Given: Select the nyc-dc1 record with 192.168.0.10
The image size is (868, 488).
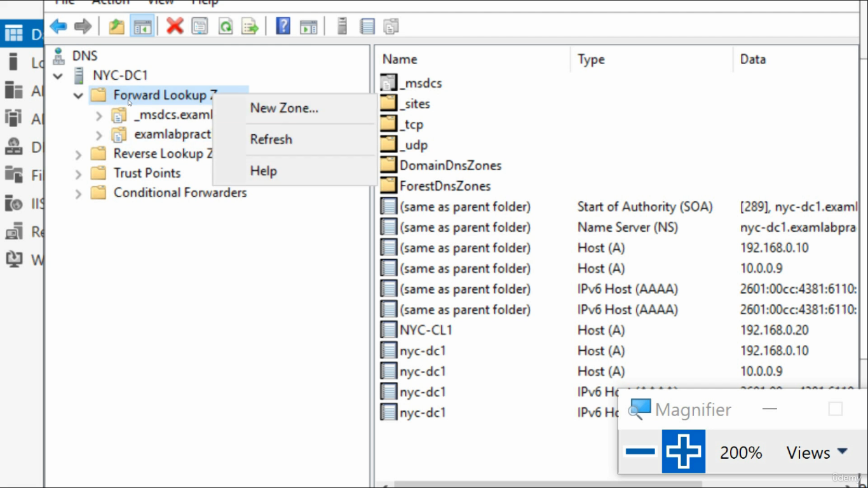Looking at the screenshot, I should (423, 351).
